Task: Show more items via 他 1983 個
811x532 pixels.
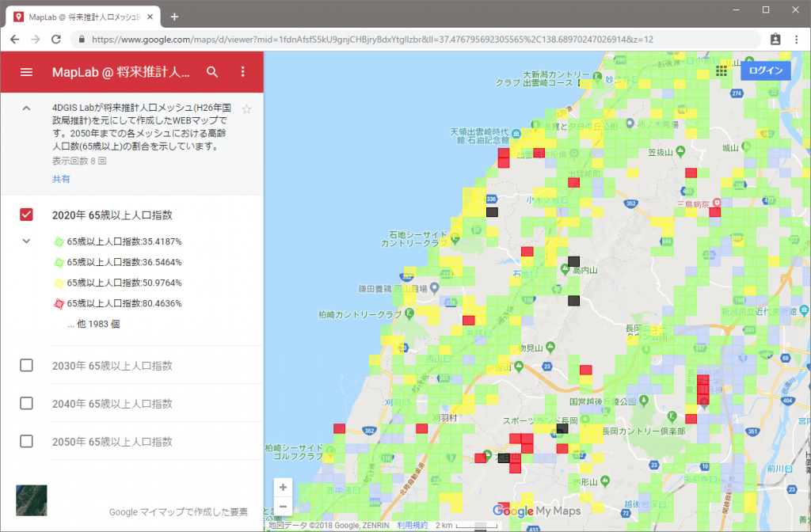Action: 93,324
